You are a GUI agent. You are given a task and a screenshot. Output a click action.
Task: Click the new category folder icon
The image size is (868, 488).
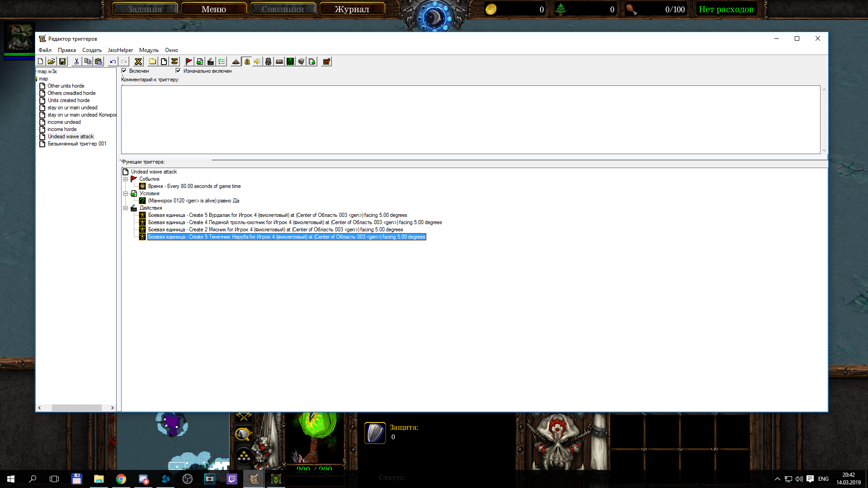click(x=153, y=61)
